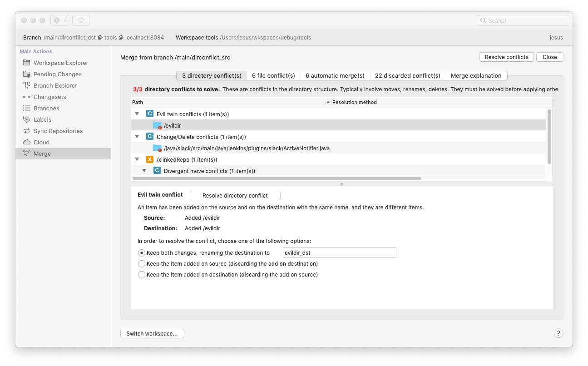Open the Merge explanation tab
Image resolution: width=588 pixels, height=366 pixels.
click(477, 75)
